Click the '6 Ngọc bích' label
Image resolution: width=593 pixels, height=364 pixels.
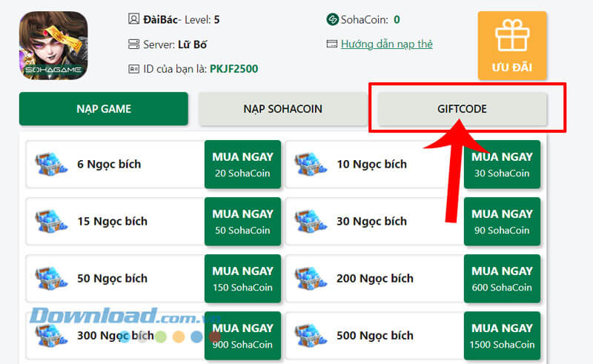(109, 165)
